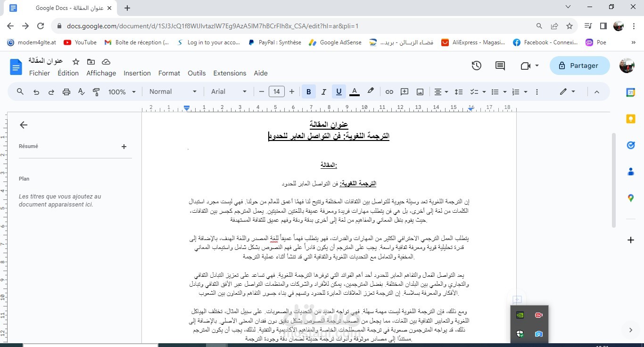Check cloud save status icon
The image size is (644, 347).
(x=106, y=61)
